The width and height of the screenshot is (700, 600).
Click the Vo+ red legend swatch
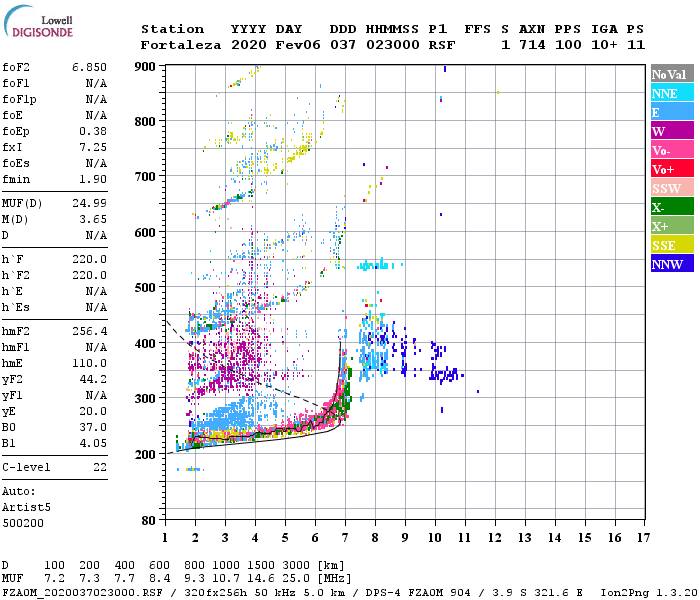coord(672,169)
